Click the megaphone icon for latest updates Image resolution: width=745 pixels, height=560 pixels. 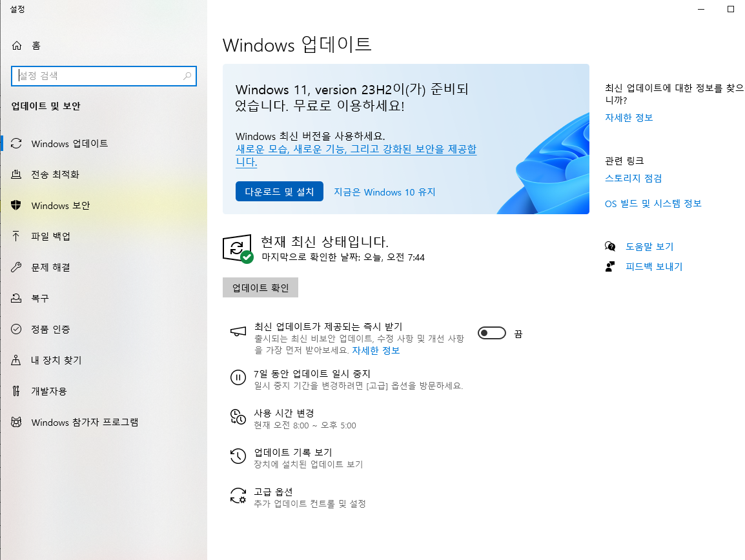pyautogui.click(x=238, y=332)
